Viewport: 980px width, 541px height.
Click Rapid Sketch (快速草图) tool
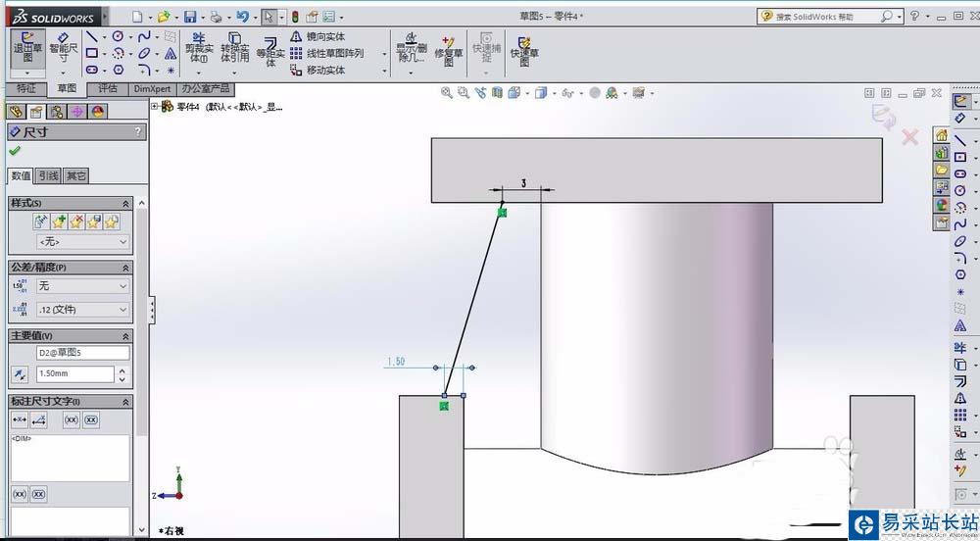[523, 51]
